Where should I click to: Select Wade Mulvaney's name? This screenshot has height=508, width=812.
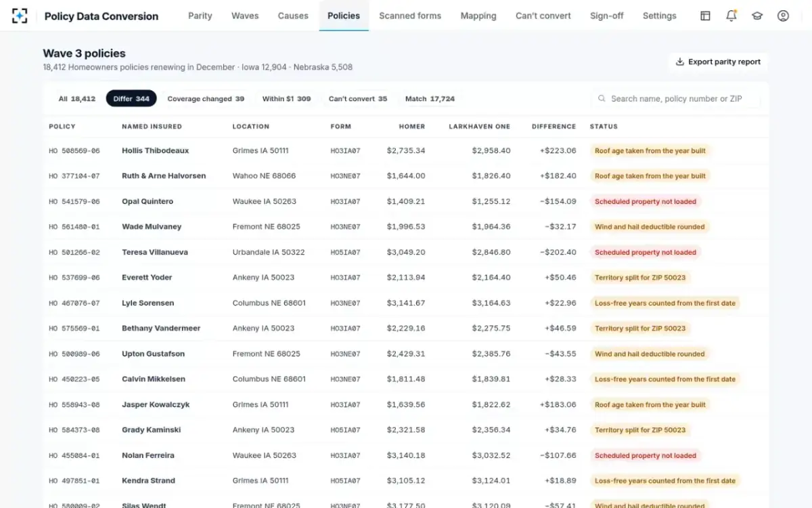[152, 227]
